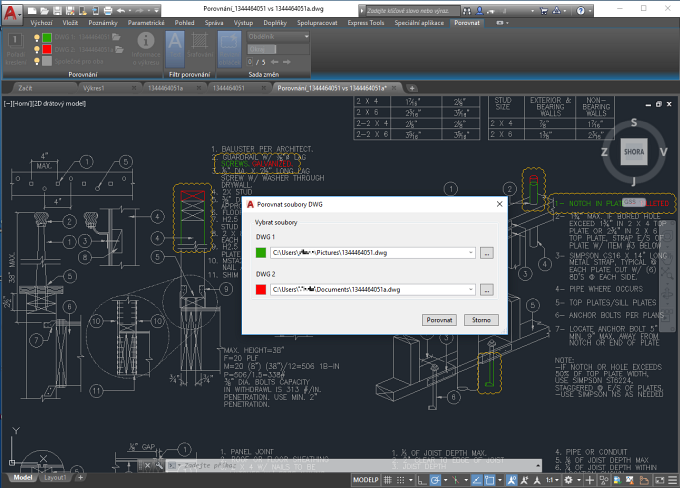Click the MODELP model space button in status bar

tap(366, 480)
